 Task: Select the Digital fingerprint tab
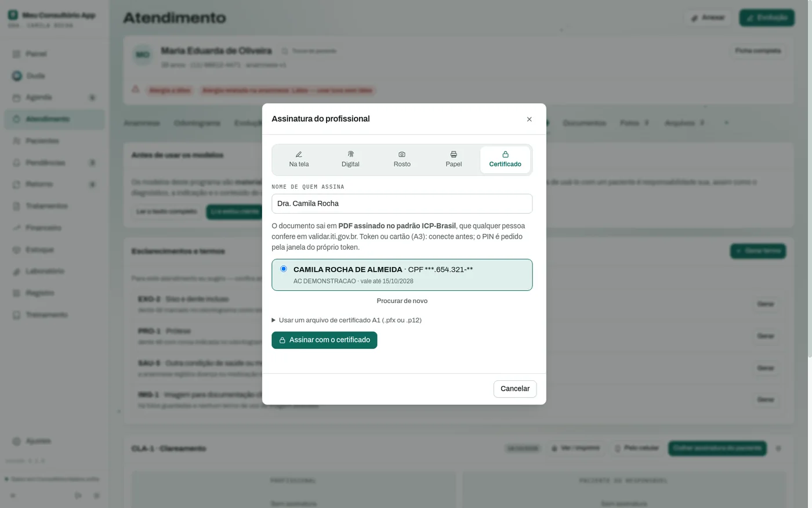(x=350, y=160)
